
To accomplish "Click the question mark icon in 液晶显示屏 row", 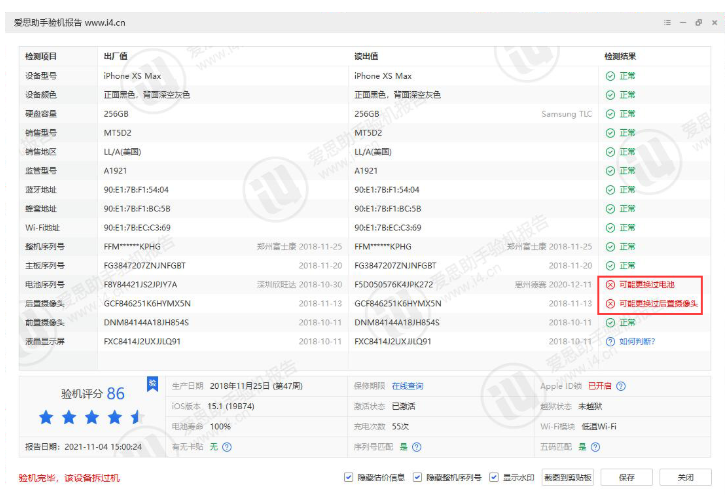I will (x=610, y=342).
